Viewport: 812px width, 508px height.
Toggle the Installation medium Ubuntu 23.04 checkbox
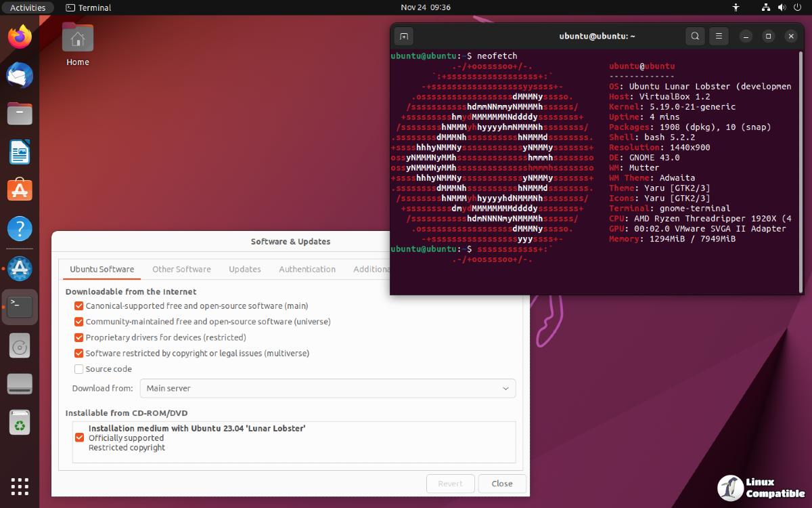click(80, 438)
